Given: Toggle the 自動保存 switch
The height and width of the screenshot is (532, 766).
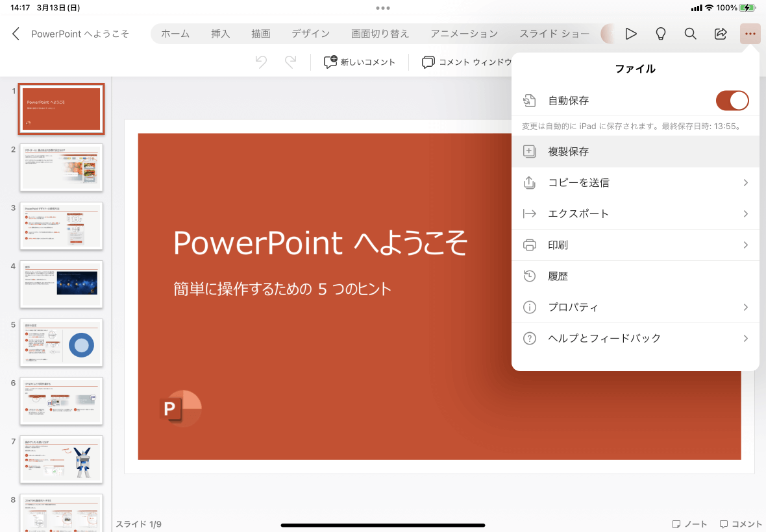Looking at the screenshot, I should 732,101.
